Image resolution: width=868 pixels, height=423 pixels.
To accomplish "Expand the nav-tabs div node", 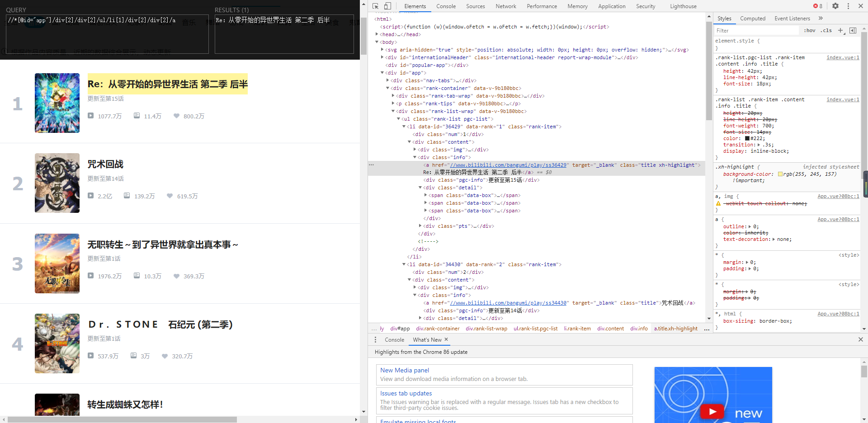I will point(387,80).
